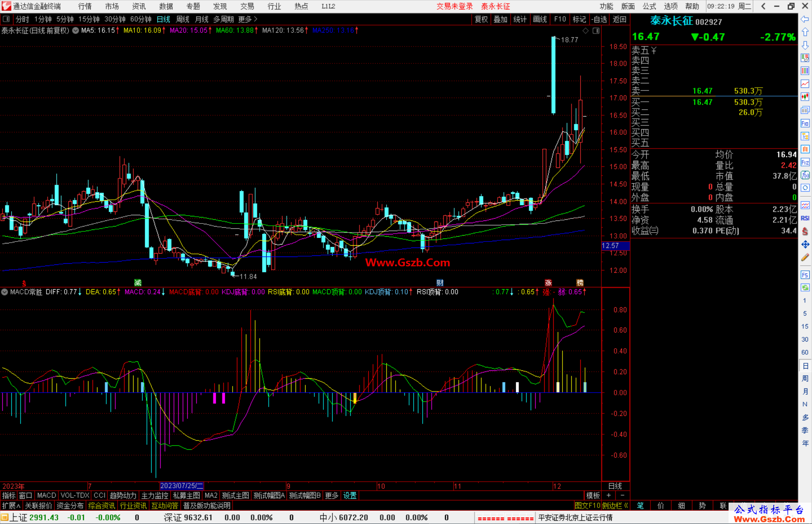Select the 周 weekly period in right sidebar
The image size is (812, 524).
coord(805,379)
